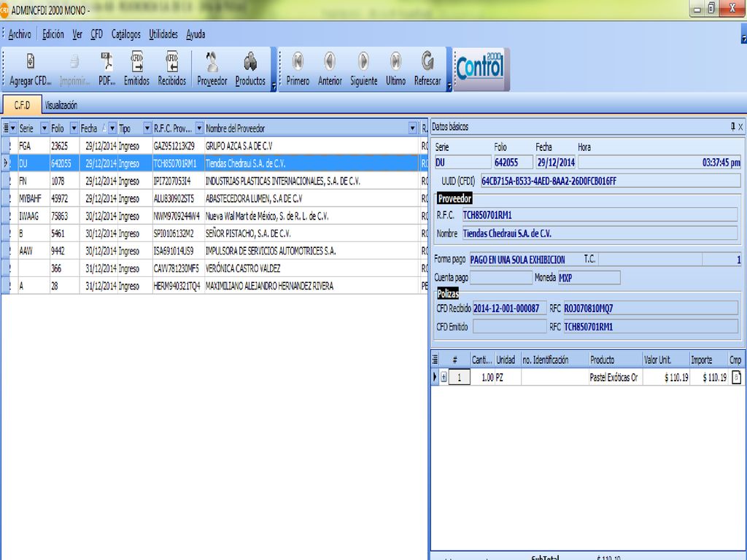
Task: Select Nueva Wal Mart de México row
Action: click(214, 216)
